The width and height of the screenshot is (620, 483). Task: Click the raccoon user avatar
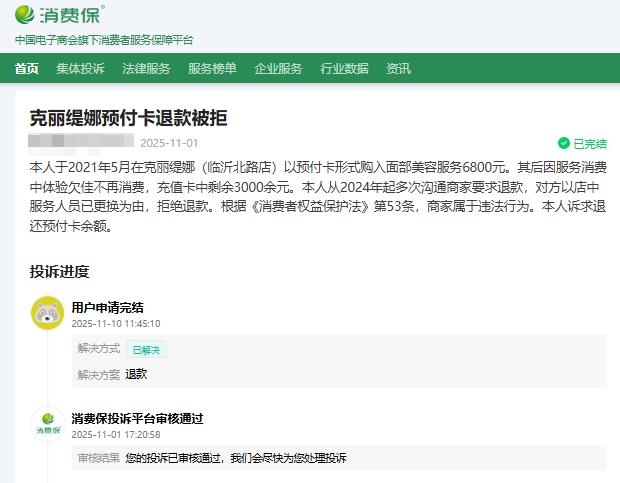[47, 313]
